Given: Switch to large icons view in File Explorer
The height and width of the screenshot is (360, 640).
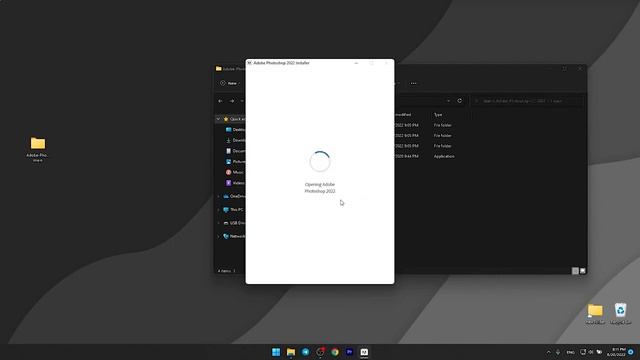Looking at the screenshot, I should pyautogui.click(x=582, y=271).
